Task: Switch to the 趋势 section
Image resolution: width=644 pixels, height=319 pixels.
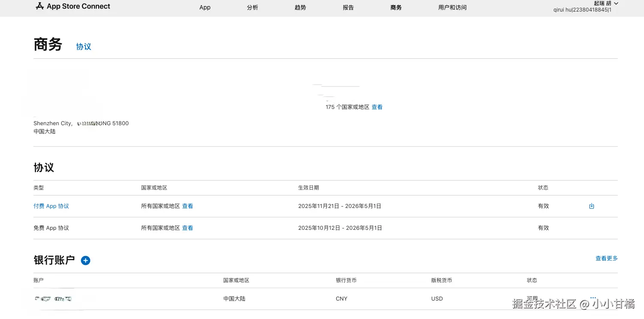Action: (300, 7)
